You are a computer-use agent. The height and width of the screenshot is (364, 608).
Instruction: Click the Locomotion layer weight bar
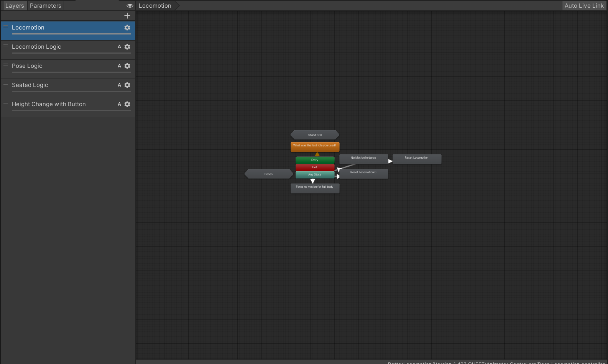click(71, 34)
